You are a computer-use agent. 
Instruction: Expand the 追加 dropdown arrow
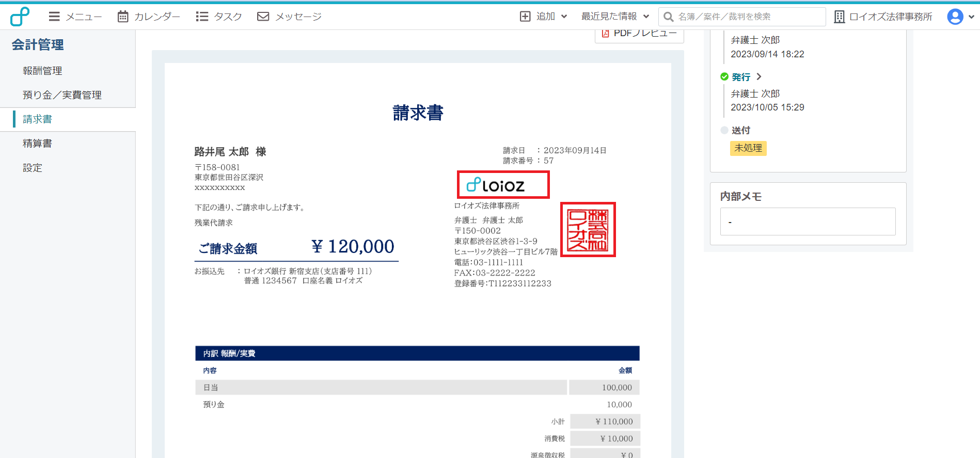tap(564, 17)
